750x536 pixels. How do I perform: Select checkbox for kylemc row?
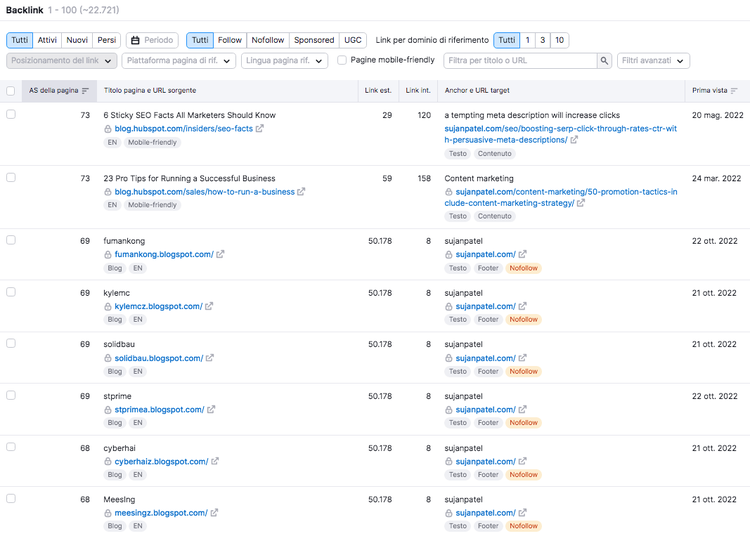click(11, 292)
